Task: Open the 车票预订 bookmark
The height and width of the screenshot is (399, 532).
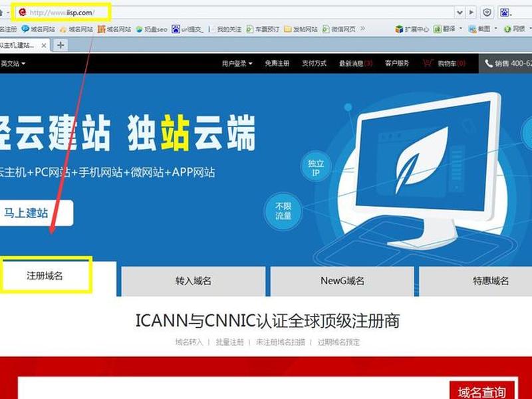Action: pos(263,29)
